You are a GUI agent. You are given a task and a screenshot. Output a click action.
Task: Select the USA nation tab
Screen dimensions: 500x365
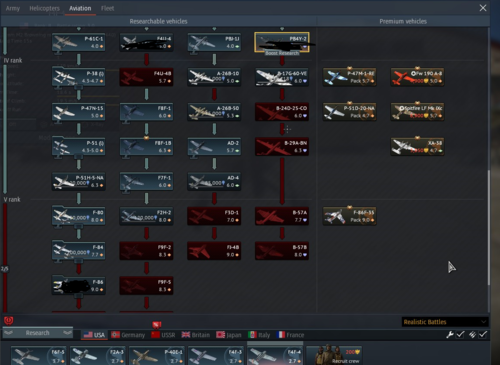coord(94,335)
